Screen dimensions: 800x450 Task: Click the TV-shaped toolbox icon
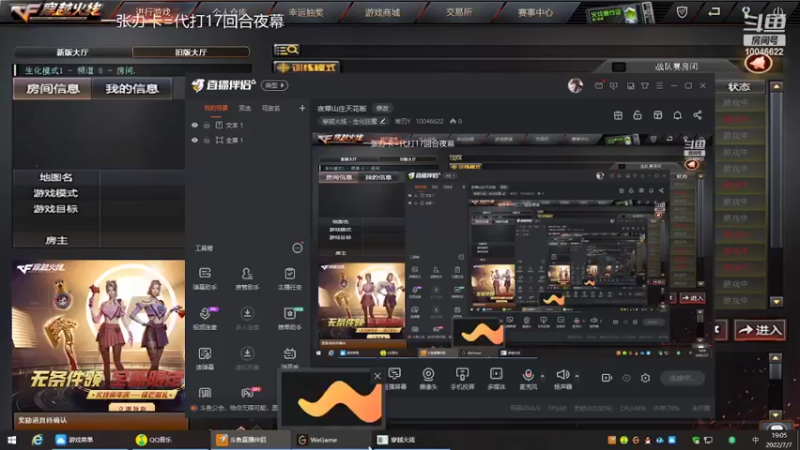290,355
